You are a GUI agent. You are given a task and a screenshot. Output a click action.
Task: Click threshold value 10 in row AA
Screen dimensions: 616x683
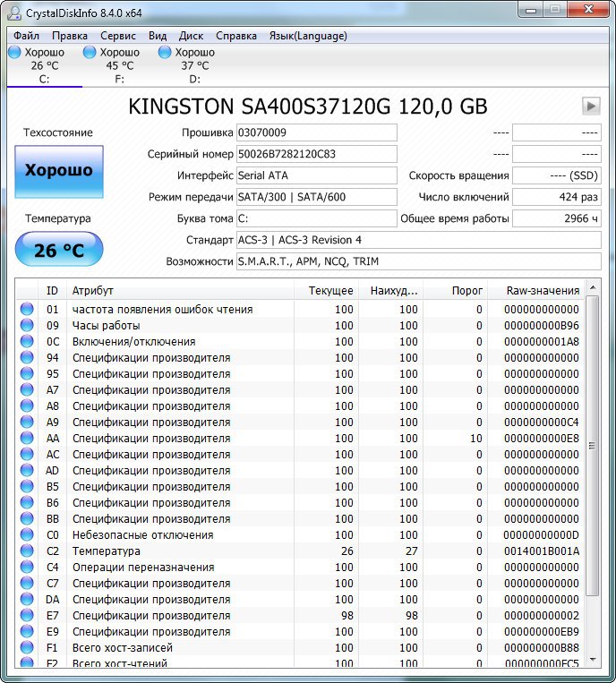click(476, 439)
